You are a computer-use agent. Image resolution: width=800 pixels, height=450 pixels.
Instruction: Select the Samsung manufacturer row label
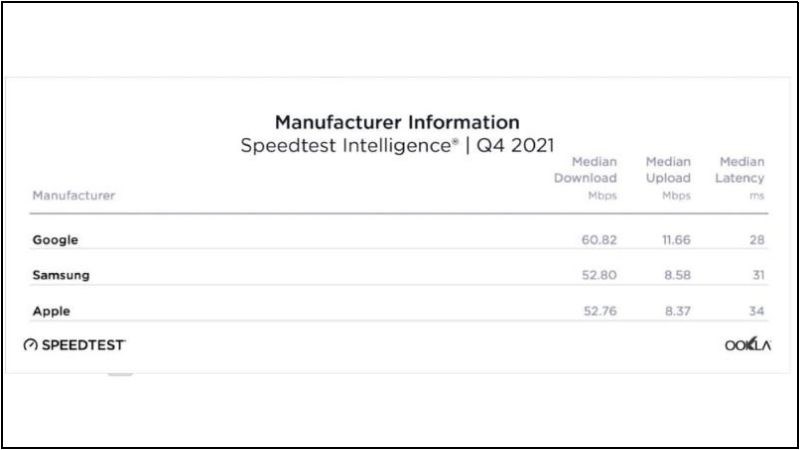[x=62, y=275]
